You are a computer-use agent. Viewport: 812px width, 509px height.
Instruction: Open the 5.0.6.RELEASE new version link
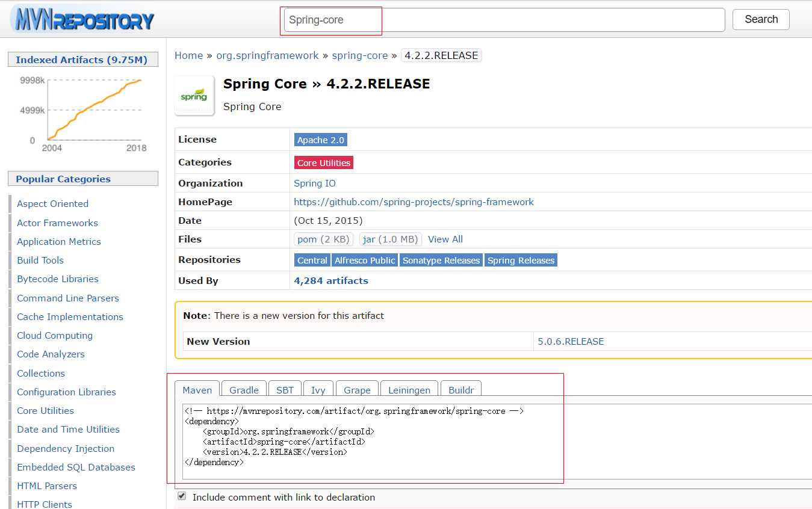[x=571, y=342]
